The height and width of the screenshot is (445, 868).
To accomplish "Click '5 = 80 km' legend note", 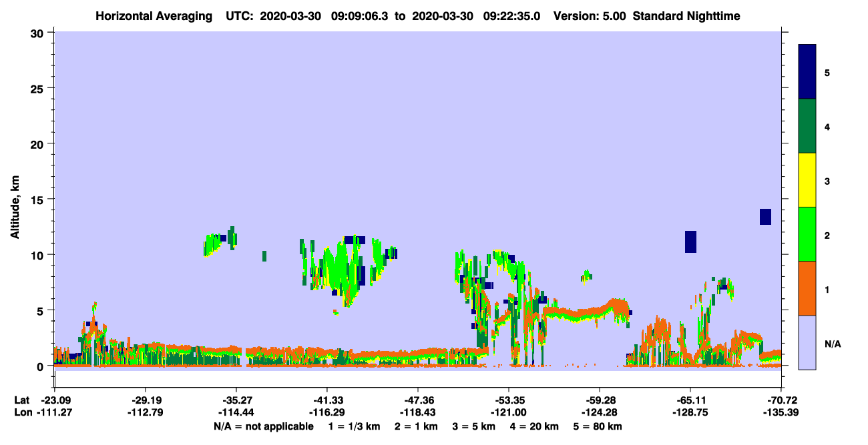I will coord(598,426).
